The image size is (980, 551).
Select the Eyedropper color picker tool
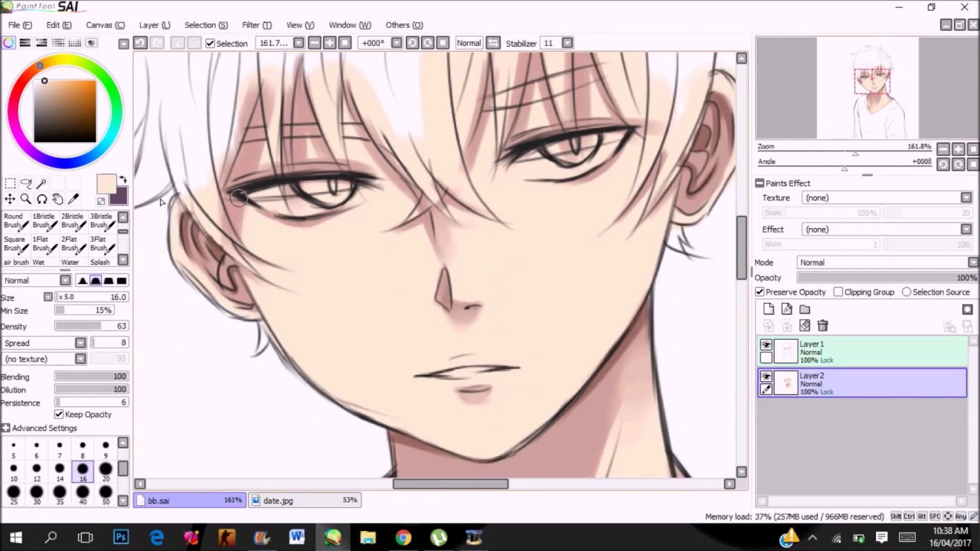click(x=73, y=199)
